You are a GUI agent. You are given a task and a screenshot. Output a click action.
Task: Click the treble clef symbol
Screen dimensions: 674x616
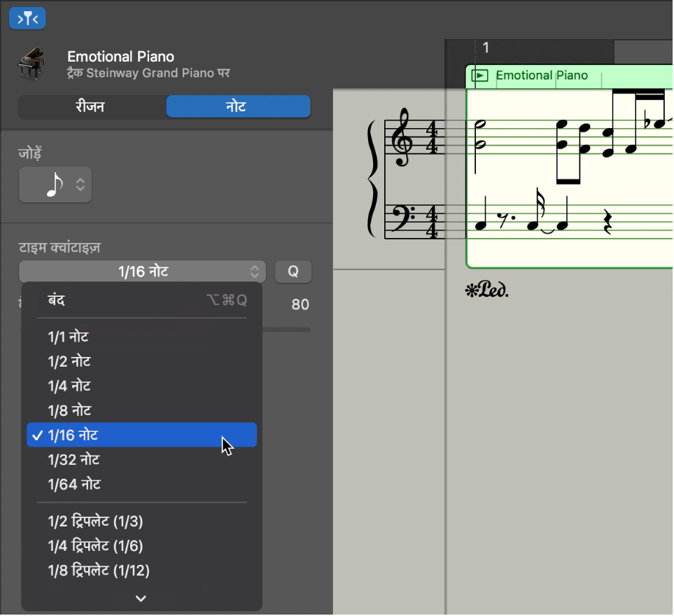402,137
